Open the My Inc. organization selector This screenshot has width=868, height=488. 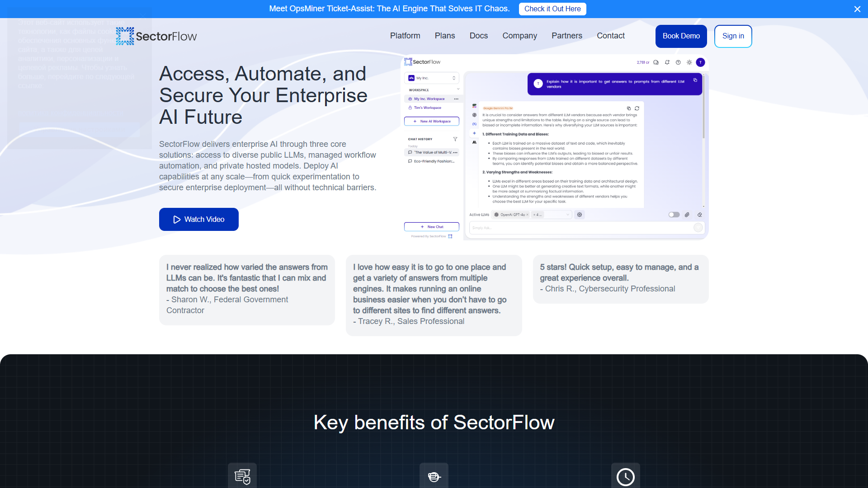(432, 78)
